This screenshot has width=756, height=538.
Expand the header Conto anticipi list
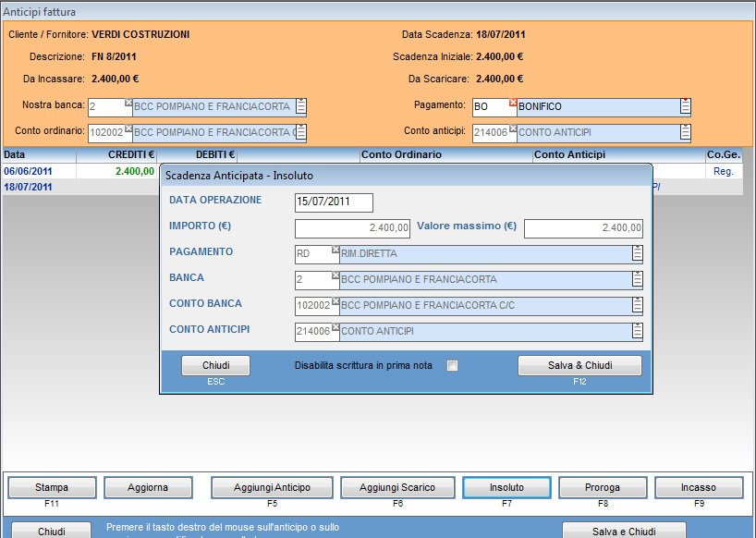coord(685,133)
